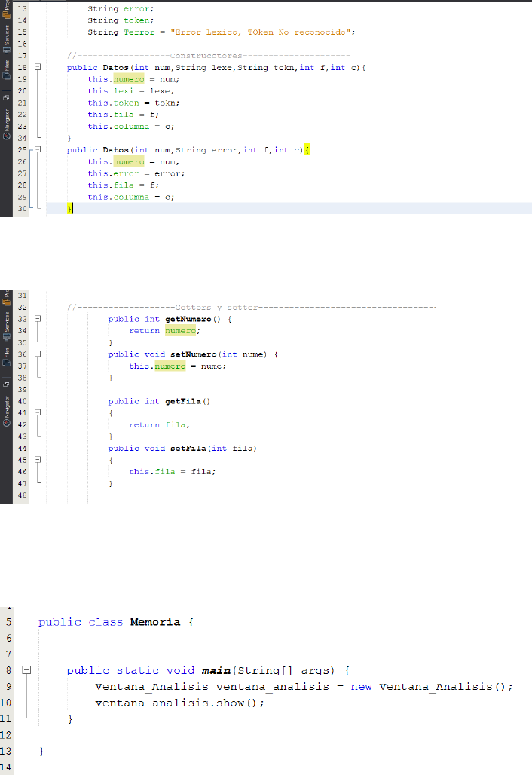The width and height of the screenshot is (532, 775).
Task: Click the Getters y setter comment
Action: (252, 308)
